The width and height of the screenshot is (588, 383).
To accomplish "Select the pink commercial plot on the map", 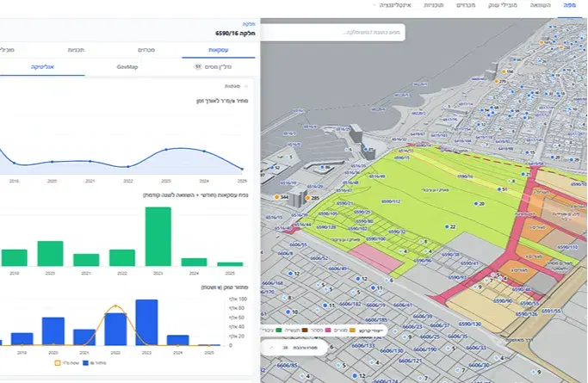I will click(375, 256).
